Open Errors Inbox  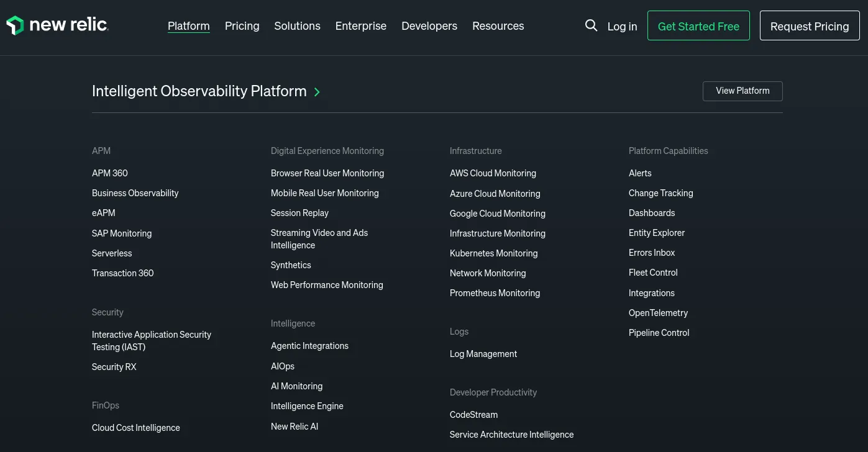tap(652, 253)
